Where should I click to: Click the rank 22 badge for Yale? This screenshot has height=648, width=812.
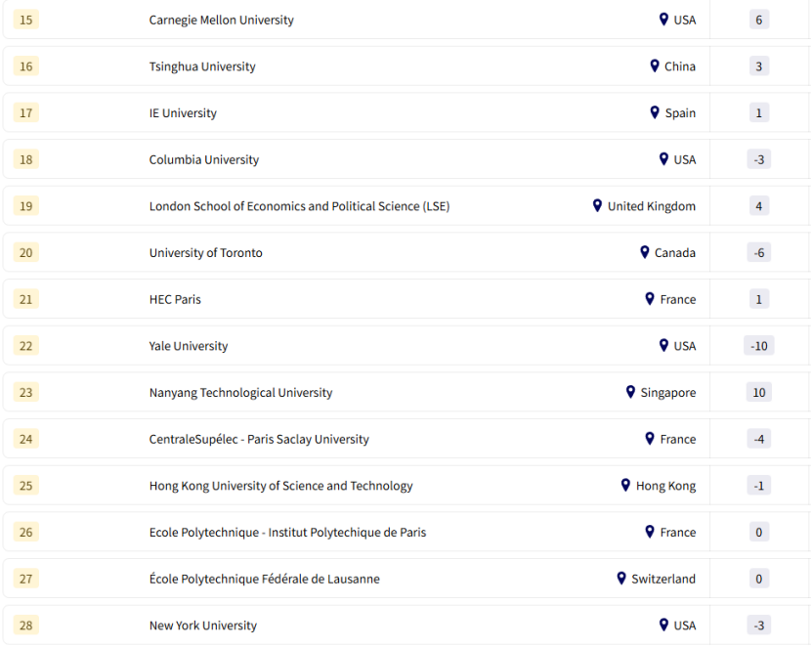(26, 346)
